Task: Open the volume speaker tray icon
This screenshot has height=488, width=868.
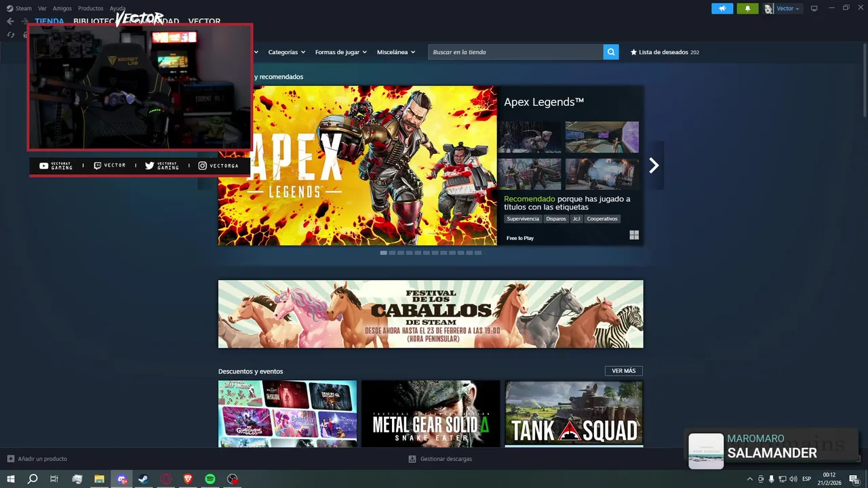Action: [x=793, y=479]
